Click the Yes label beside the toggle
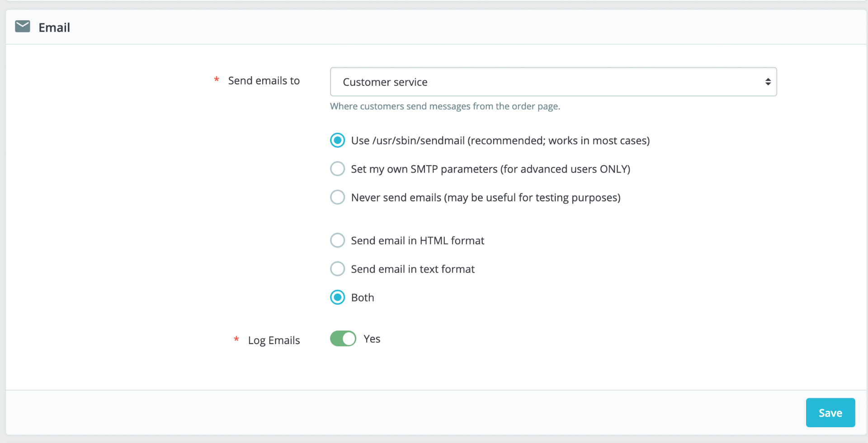868x443 pixels. click(372, 339)
